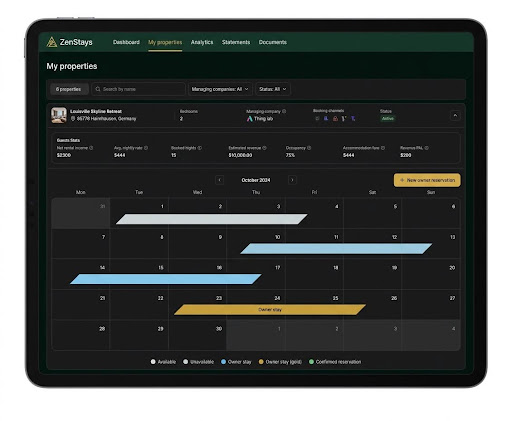Image resolution: width=512 pixels, height=421 pixels.
Task: Click the Guests Stats heading link
Action: pos(68,140)
